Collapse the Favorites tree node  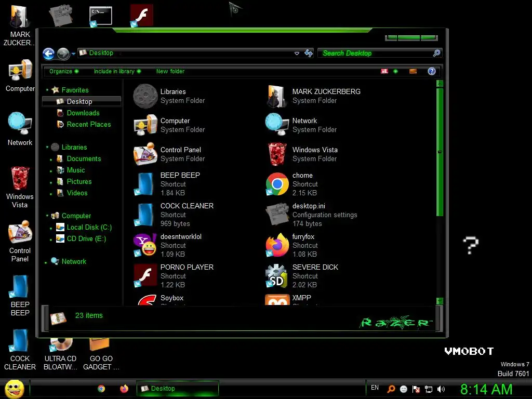click(47, 90)
